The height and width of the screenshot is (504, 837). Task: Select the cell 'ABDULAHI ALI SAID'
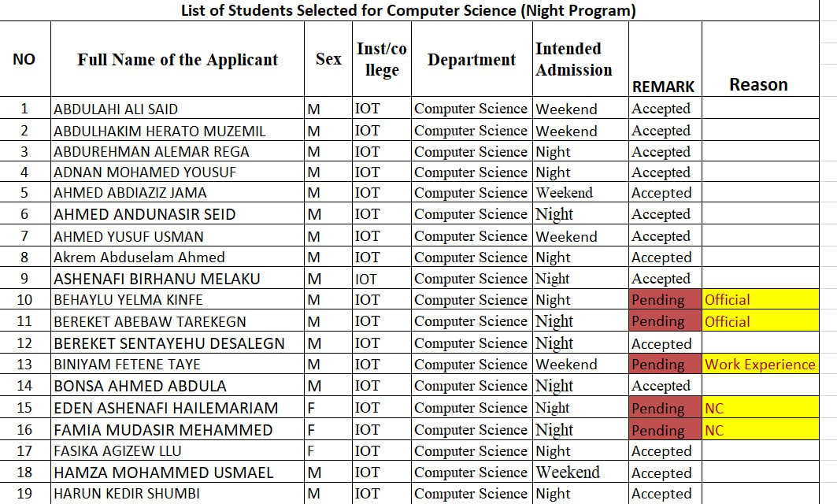(116, 109)
